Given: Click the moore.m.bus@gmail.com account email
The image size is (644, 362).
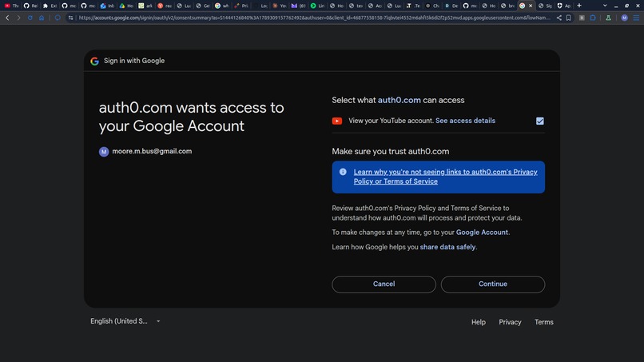Looking at the screenshot, I should 152,151.
